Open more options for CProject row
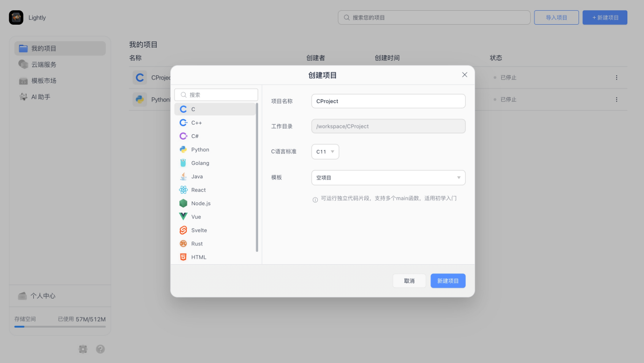Viewport: 644px width, 363px height. (616, 77)
